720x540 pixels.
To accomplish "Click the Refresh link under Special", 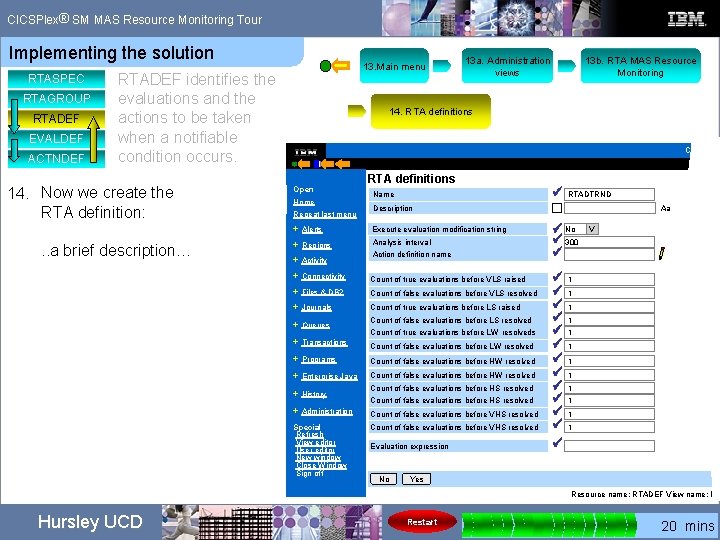I will tap(310, 434).
